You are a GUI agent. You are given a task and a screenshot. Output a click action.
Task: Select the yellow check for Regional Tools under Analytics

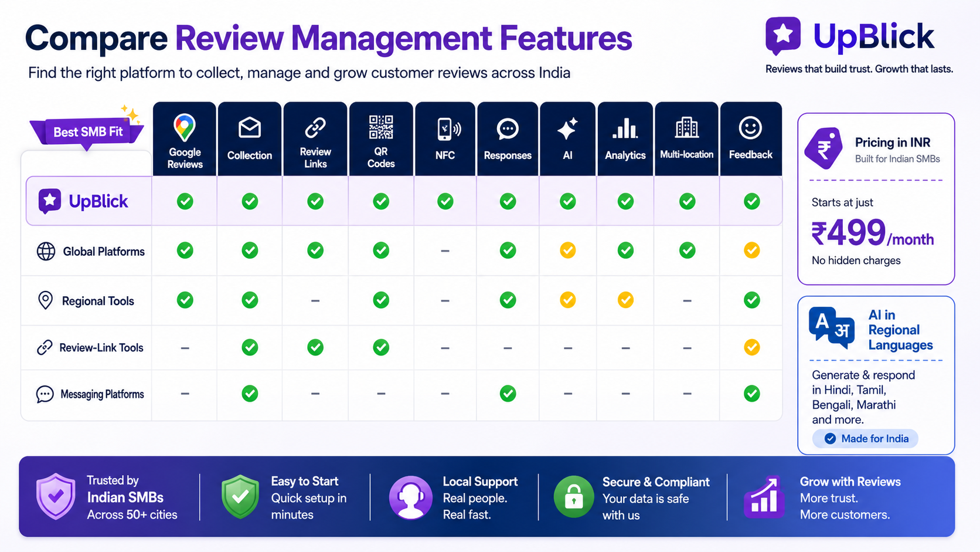(x=625, y=300)
